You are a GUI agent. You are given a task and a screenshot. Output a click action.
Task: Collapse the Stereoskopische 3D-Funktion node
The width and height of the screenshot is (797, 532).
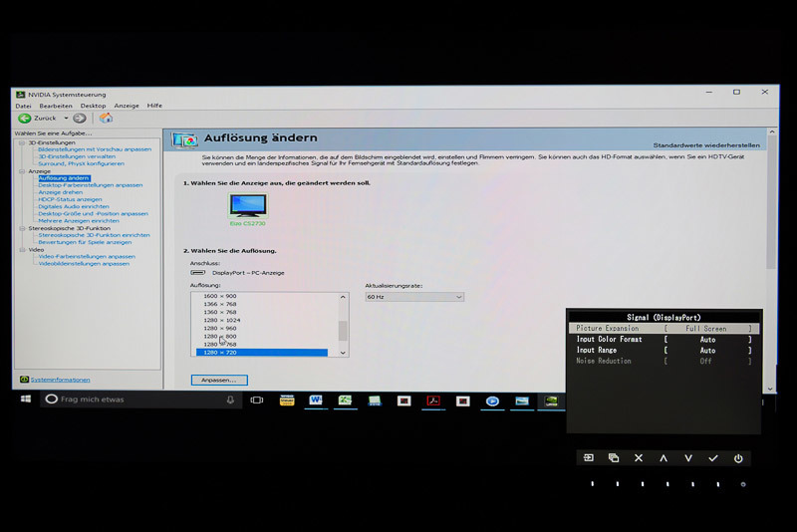pos(22,228)
